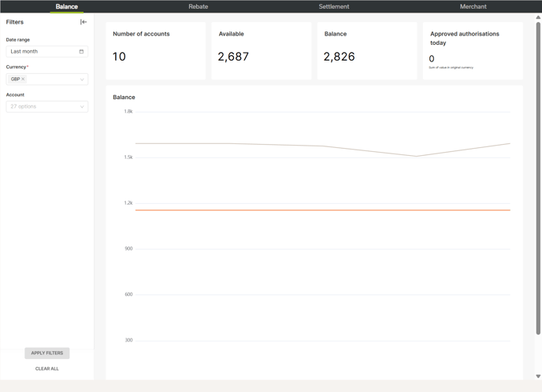Select the Available 2,687 card

(261, 50)
